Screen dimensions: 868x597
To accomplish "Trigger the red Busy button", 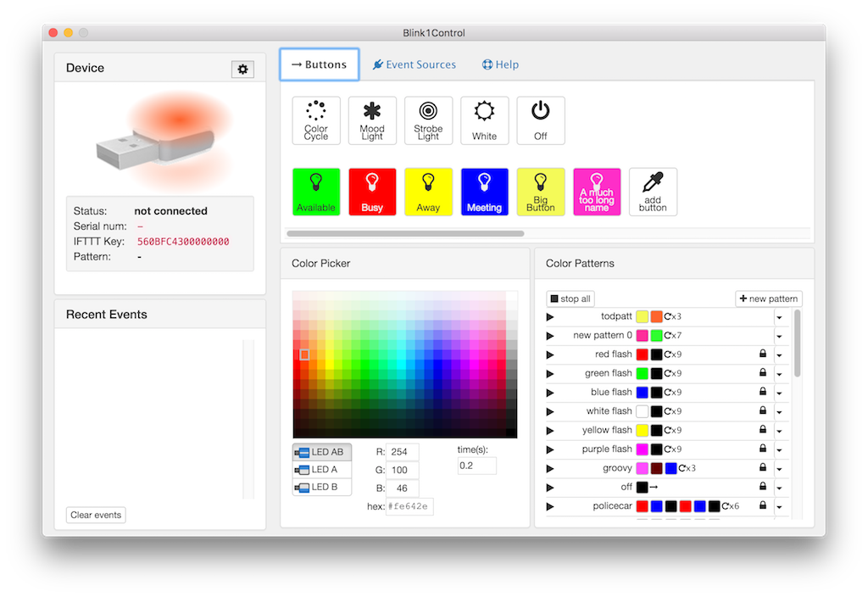I will click(x=372, y=192).
